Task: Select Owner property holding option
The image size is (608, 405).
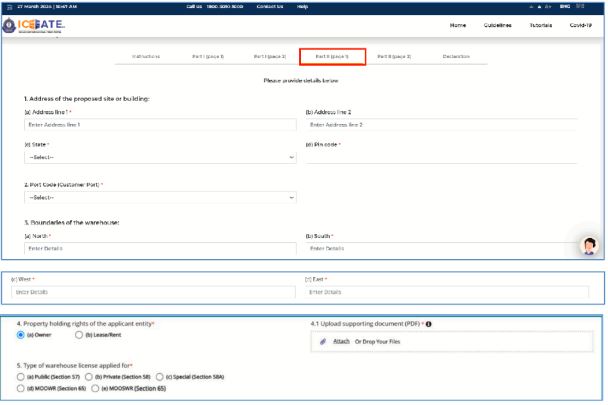Action: click(x=21, y=336)
